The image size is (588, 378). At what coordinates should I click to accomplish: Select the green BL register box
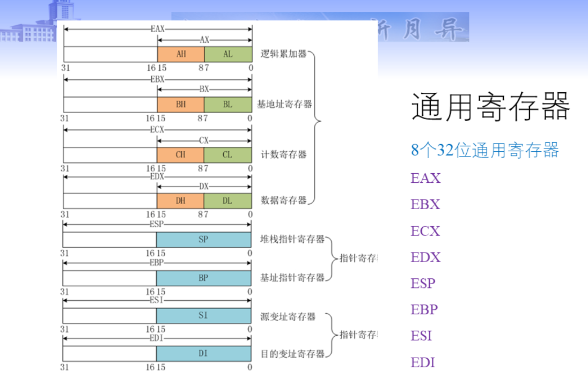(x=228, y=105)
